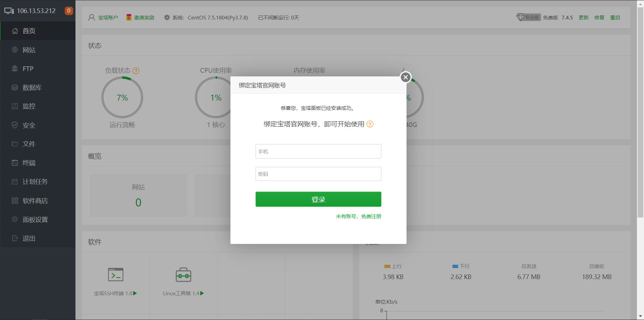Click the 宝塔账户 link
Image resolution: width=644 pixels, height=320 pixels.
(x=108, y=17)
